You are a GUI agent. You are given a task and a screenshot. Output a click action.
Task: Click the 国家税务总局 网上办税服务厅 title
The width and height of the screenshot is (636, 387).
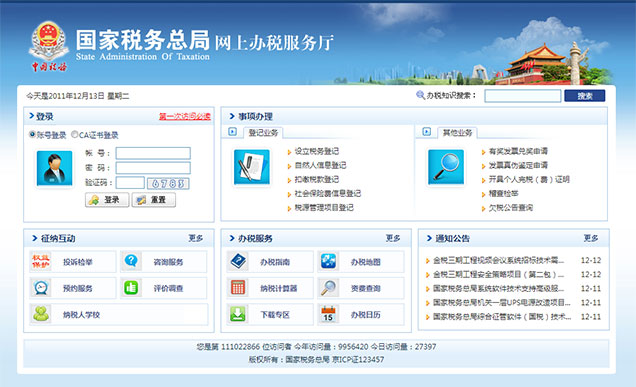205,41
